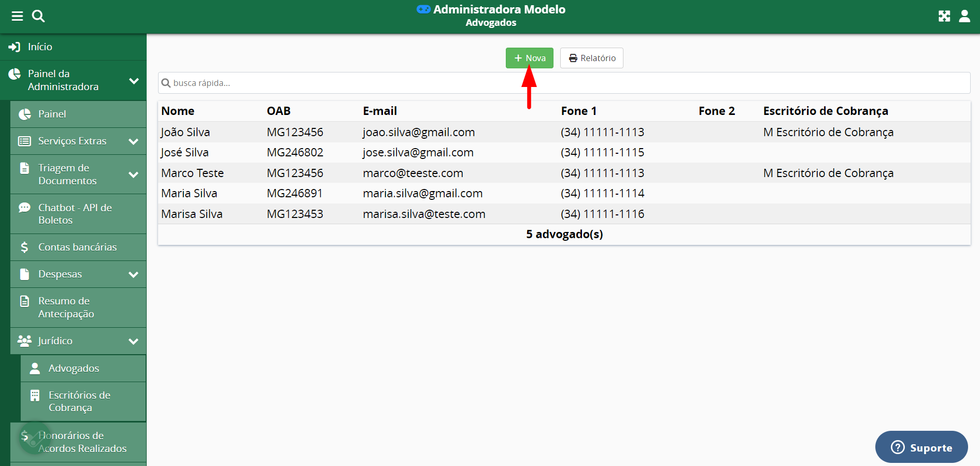Expand the Serviços Extras submenu
This screenshot has width=980, height=466.
pyautogui.click(x=133, y=141)
